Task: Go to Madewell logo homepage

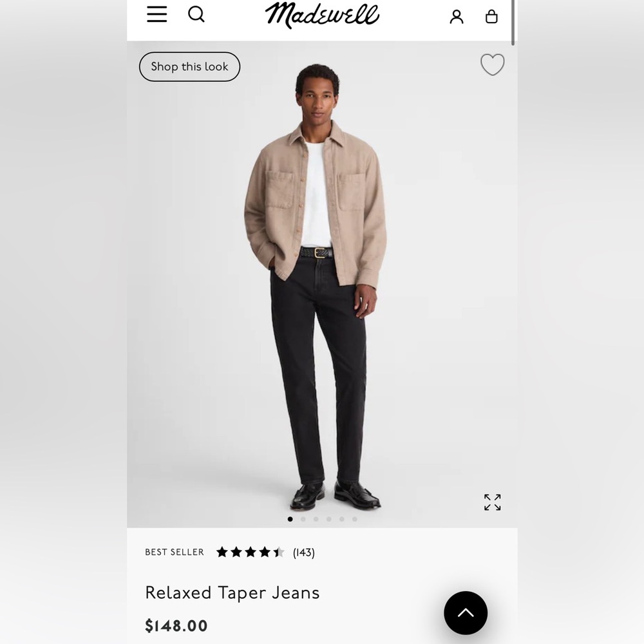Action: (x=322, y=15)
